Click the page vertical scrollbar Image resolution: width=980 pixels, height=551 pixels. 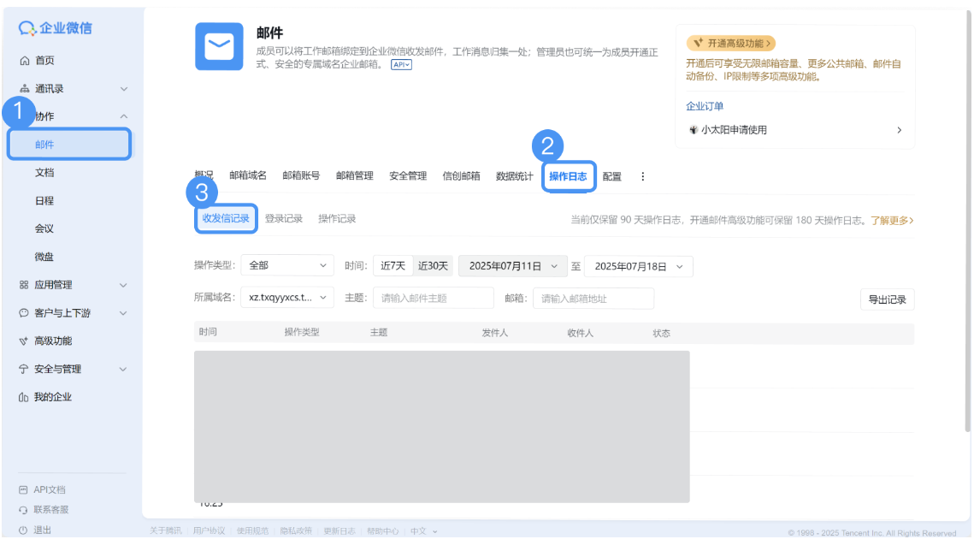pos(968,219)
